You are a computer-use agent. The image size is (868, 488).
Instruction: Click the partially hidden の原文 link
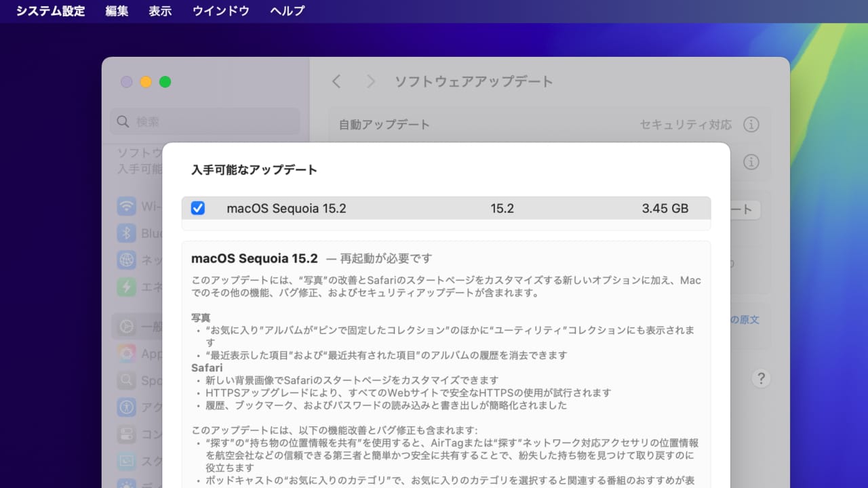point(745,319)
